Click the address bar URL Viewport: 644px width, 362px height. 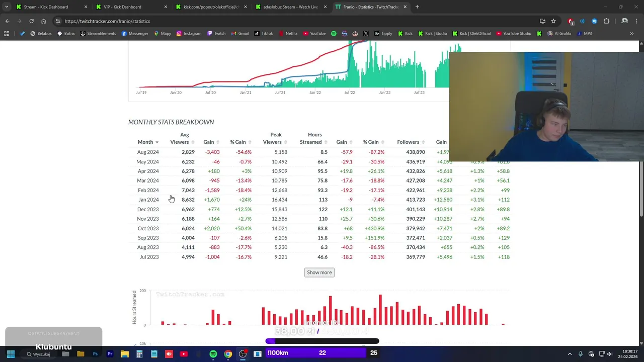point(107,21)
